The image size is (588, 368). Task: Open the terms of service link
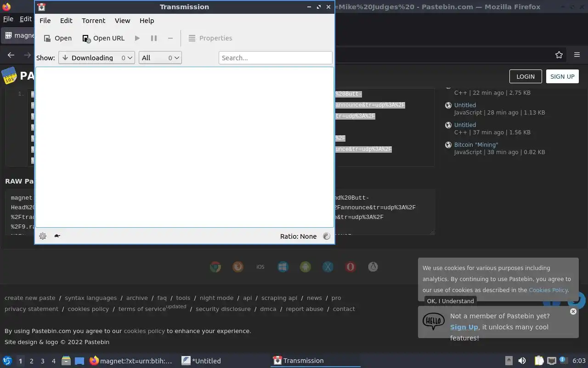142,309
